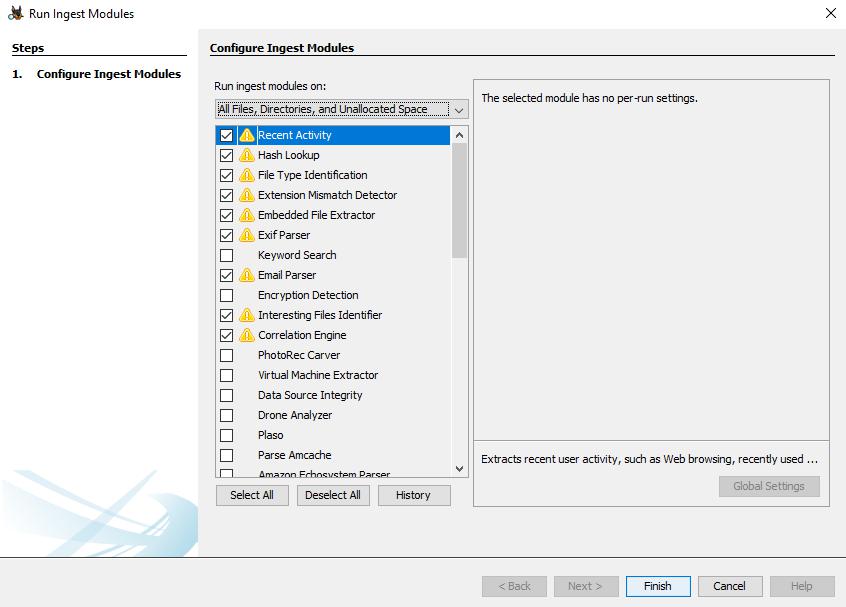Select Encryption Detection module in list
The image size is (846, 607).
307,295
